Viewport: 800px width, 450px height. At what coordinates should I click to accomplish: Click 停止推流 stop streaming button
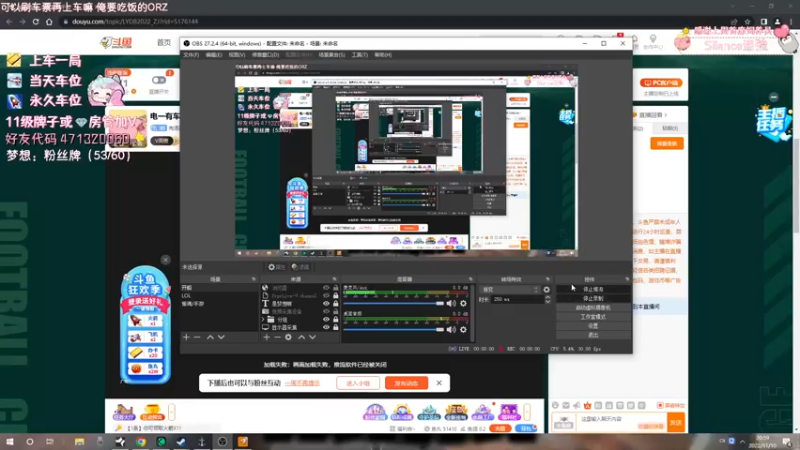tap(593, 289)
